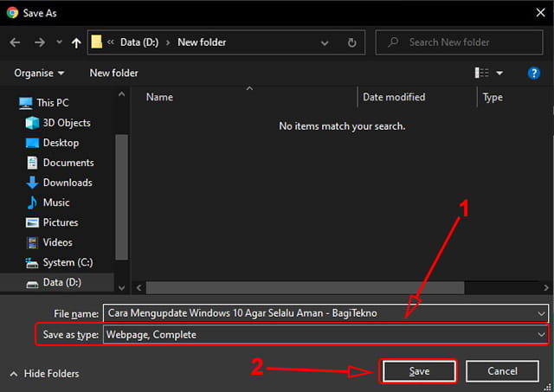
Task: Select Data (D:) in the address path
Action: 139,42
